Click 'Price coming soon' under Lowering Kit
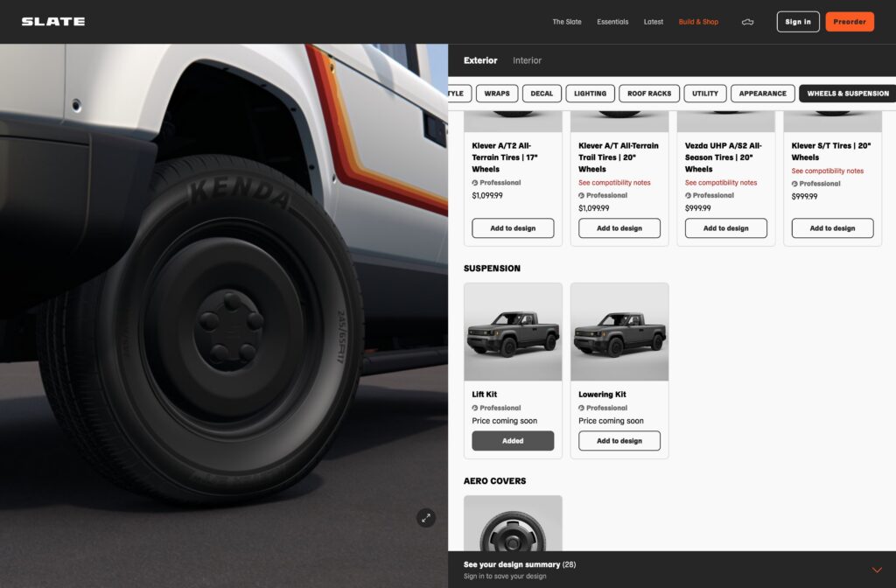The height and width of the screenshot is (588, 896). (611, 421)
